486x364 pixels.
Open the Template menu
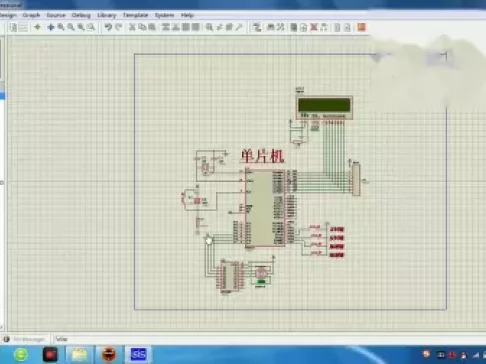(x=135, y=15)
